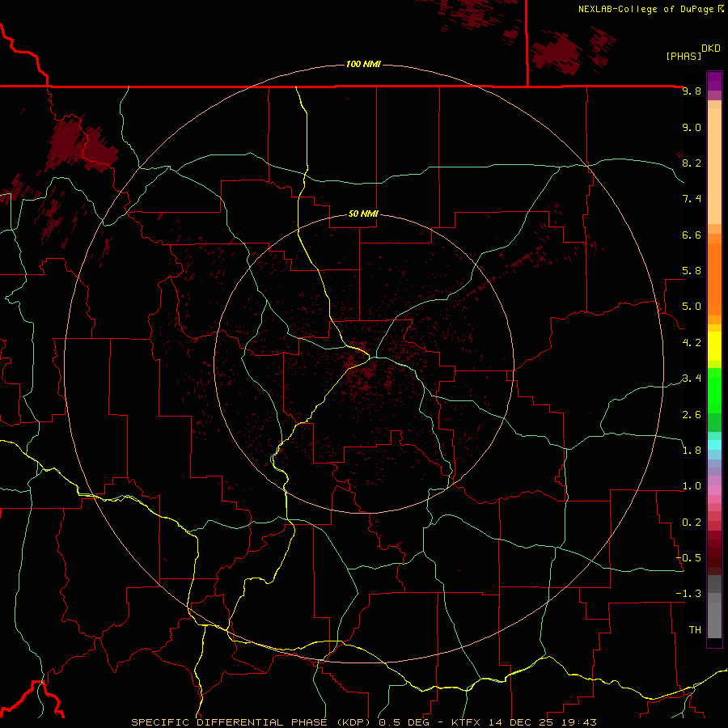Click the '0.5 DEG' tilt text

404,722
